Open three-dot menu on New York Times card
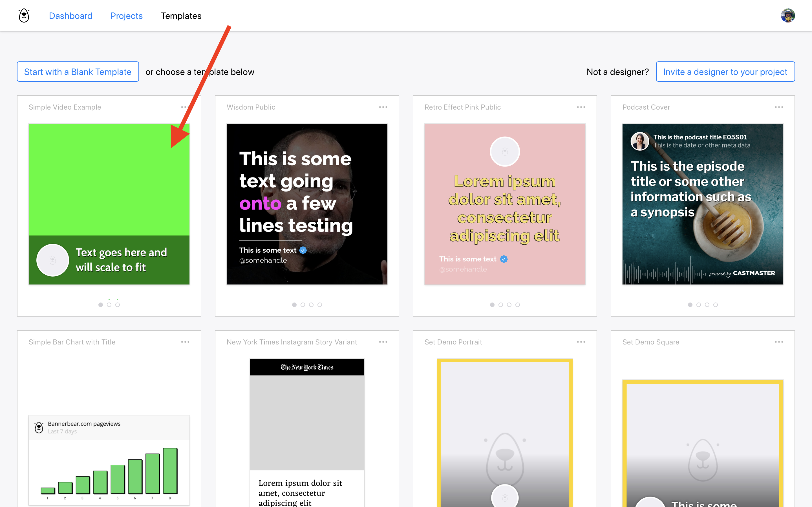The width and height of the screenshot is (812, 507). point(383,342)
